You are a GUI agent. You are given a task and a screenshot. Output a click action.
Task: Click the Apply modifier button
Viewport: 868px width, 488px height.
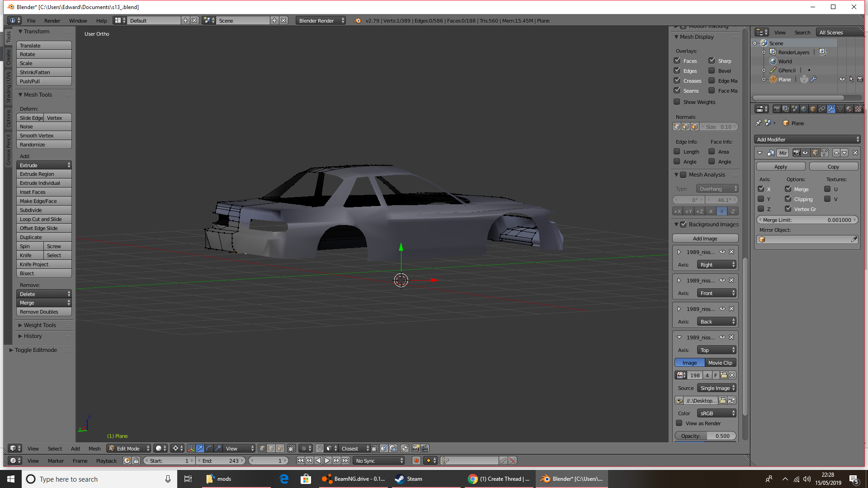pyautogui.click(x=780, y=166)
